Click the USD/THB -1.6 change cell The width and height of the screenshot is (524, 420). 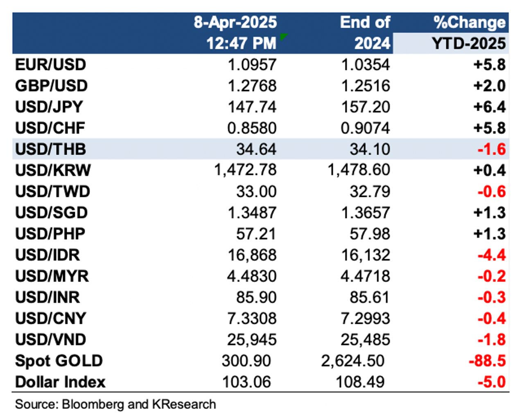pos(491,149)
